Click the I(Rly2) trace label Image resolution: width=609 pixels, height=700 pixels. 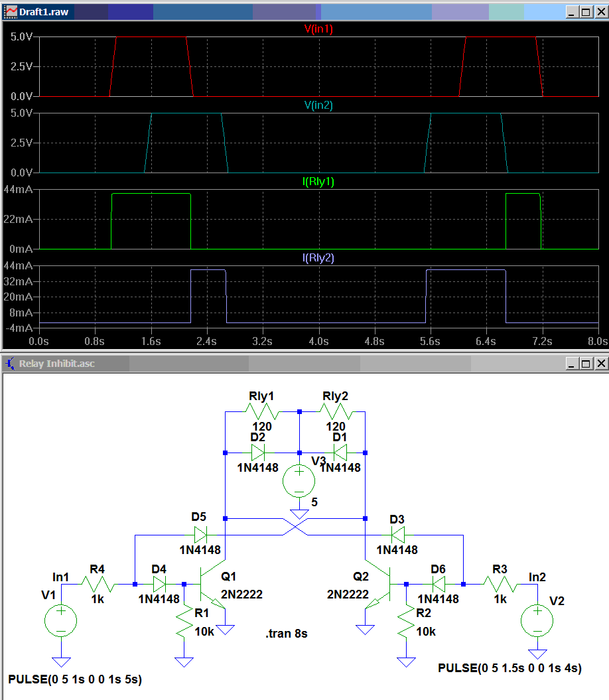pyautogui.click(x=318, y=258)
